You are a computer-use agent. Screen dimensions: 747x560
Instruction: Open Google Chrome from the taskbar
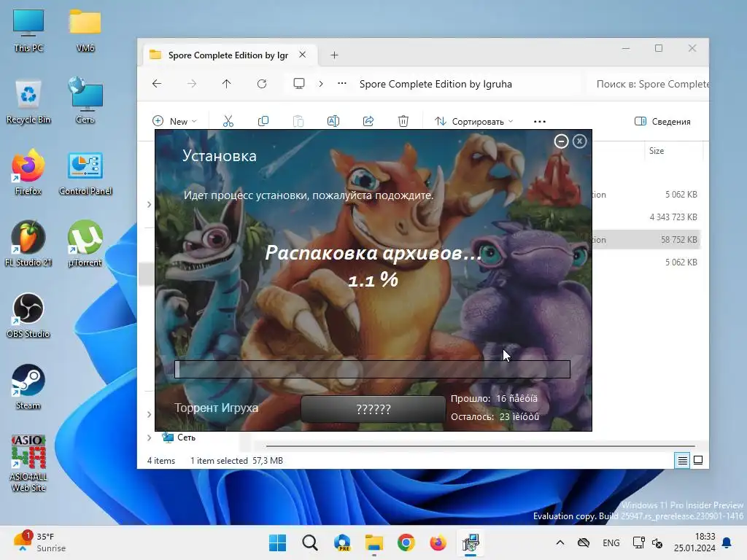[x=406, y=542]
